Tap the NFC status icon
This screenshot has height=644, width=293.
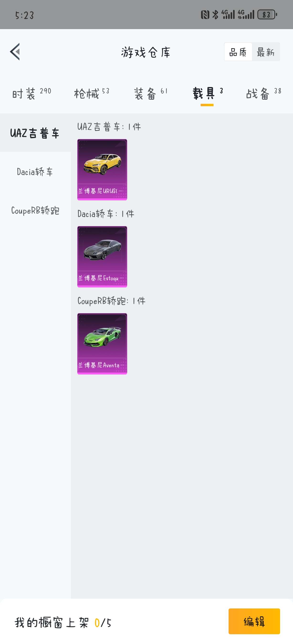[205, 15]
